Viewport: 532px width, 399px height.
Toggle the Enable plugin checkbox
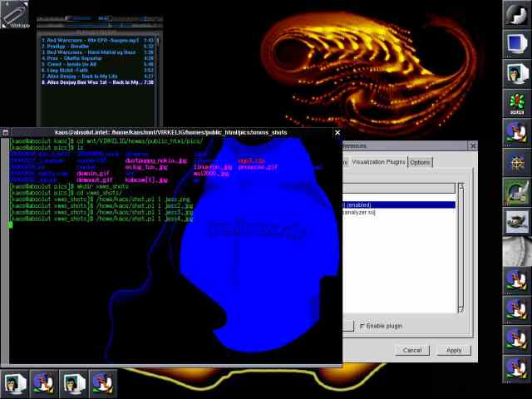click(x=362, y=326)
